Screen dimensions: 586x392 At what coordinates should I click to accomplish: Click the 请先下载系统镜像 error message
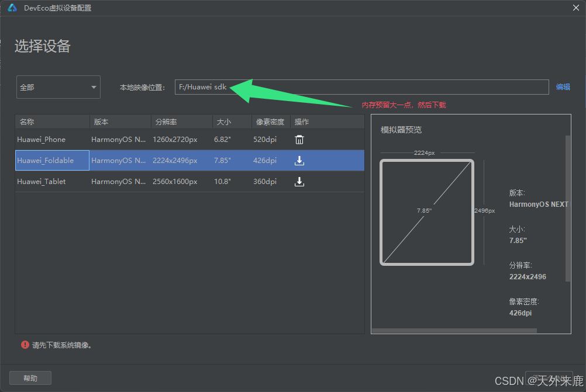(62, 345)
